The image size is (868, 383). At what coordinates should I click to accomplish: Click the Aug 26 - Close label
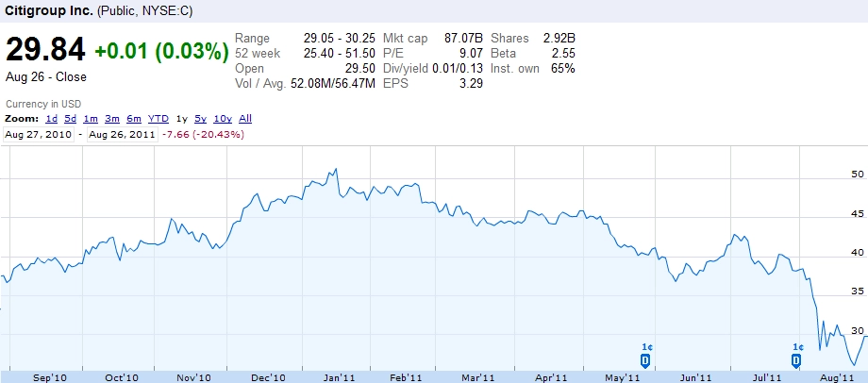pyautogui.click(x=46, y=77)
